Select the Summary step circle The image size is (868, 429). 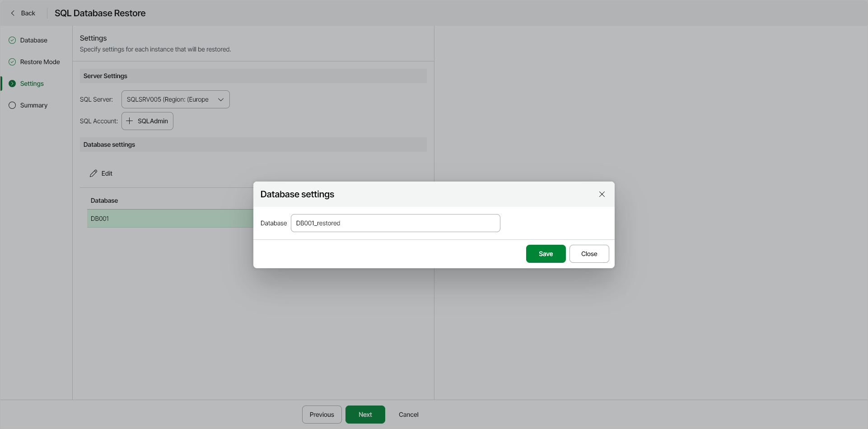pyautogui.click(x=12, y=105)
